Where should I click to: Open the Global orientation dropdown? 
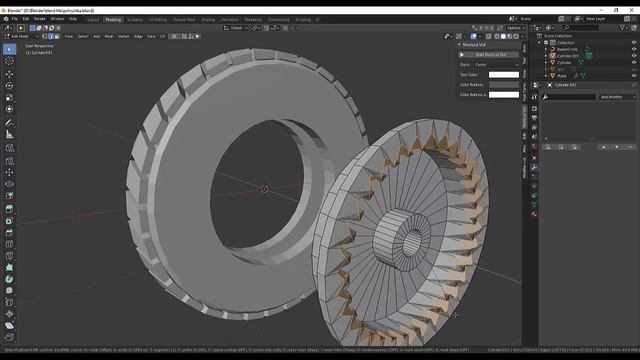[236, 28]
